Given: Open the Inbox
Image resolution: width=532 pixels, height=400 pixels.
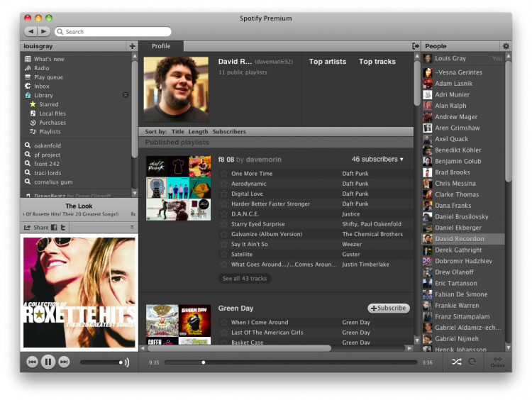Looking at the screenshot, I should [x=41, y=87].
